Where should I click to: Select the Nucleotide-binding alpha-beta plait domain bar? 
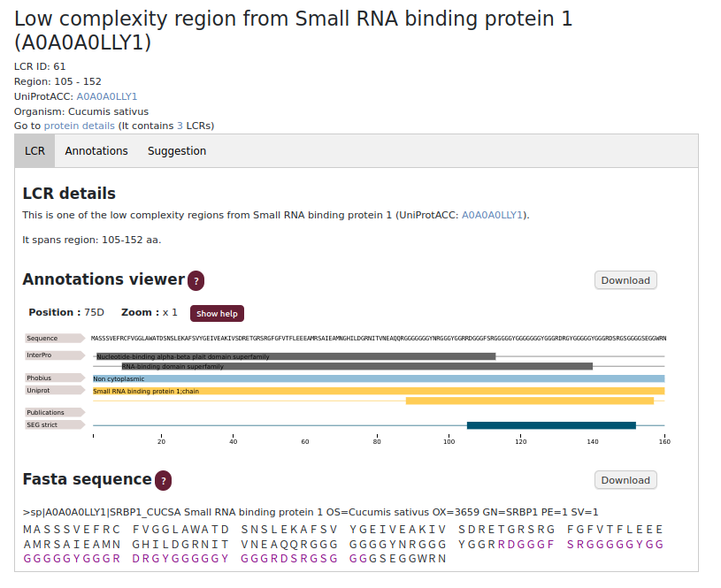(x=295, y=356)
